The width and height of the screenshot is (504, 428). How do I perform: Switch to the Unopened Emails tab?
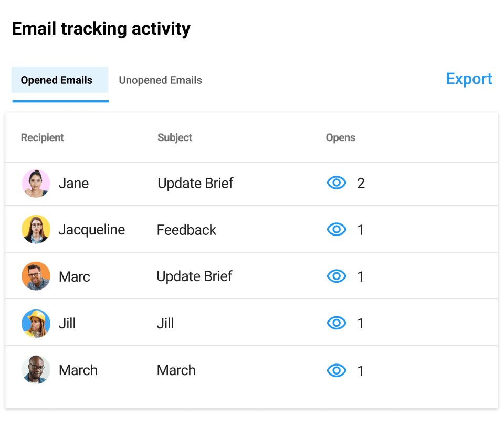(160, 80)
